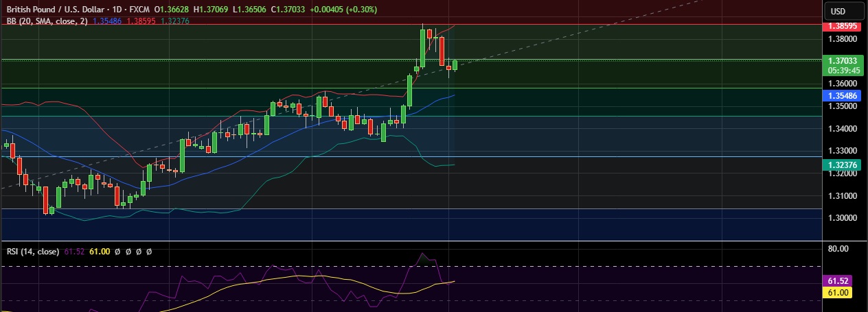Click the close price value C1.37033
This screenshot has height=312, width=868.
coord(287,10)
